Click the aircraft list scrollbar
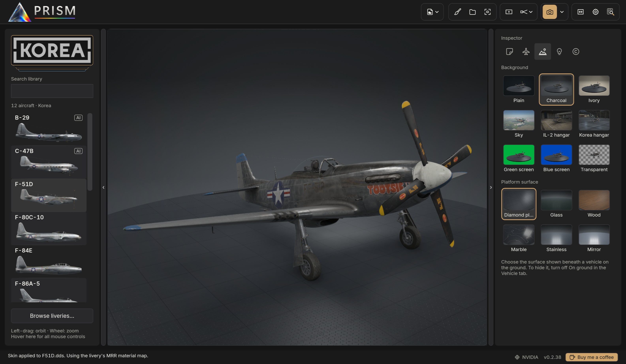 tap(90, 152)
